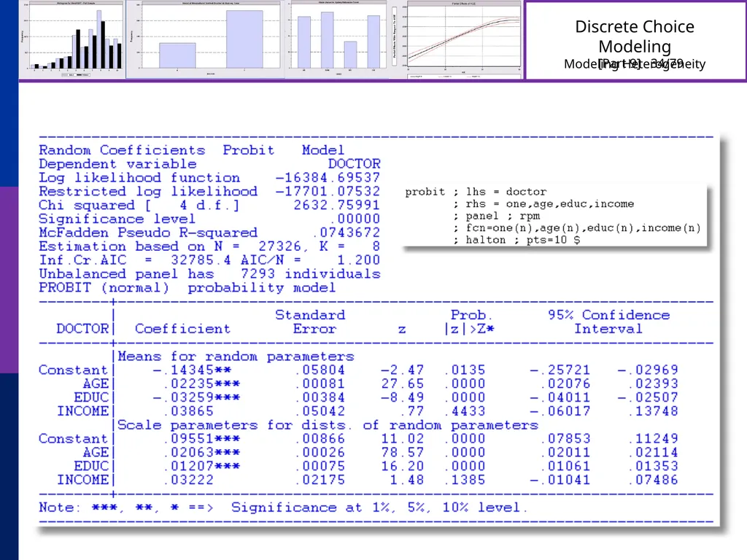
Task: Click restricted log likelihood value -17701.07532
Action: click(x=328, y=192)
